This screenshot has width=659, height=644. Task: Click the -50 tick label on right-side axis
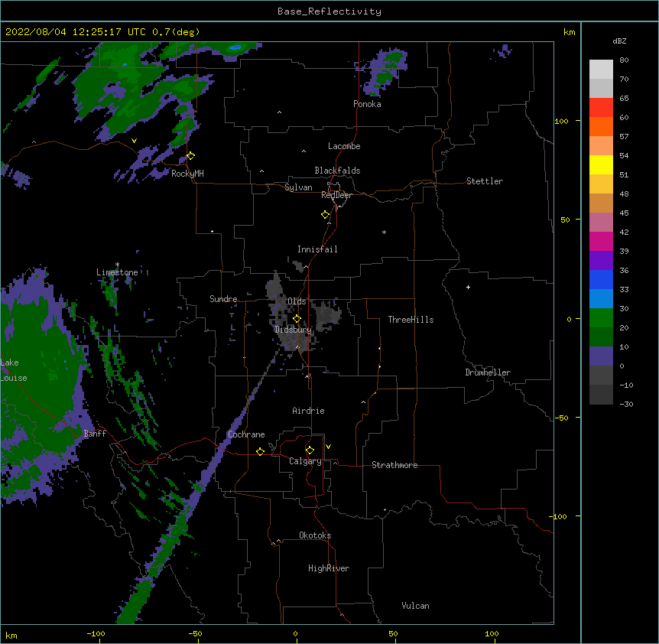click(561, 418)
